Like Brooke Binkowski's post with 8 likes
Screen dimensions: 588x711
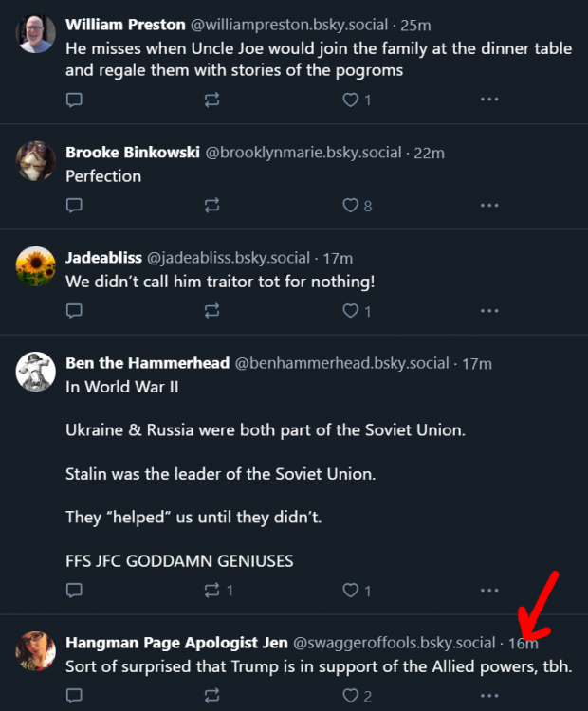(x=350, y=205)
